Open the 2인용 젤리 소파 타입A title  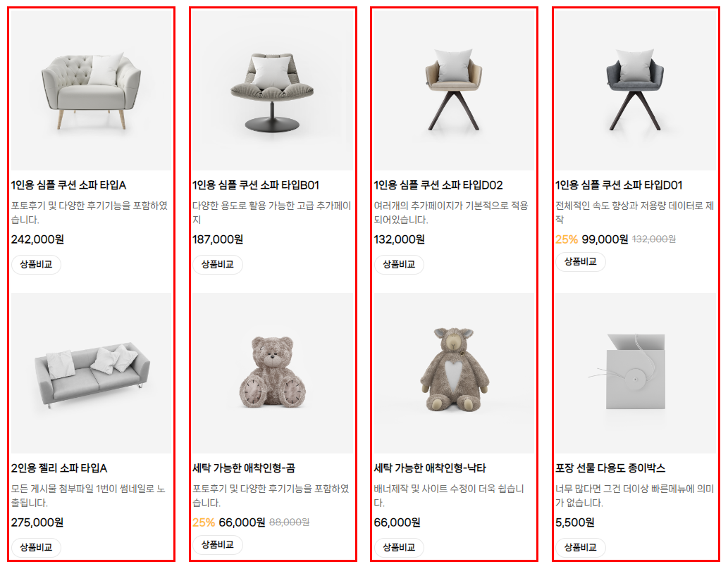pyautogui.click(x=59, y=468)
